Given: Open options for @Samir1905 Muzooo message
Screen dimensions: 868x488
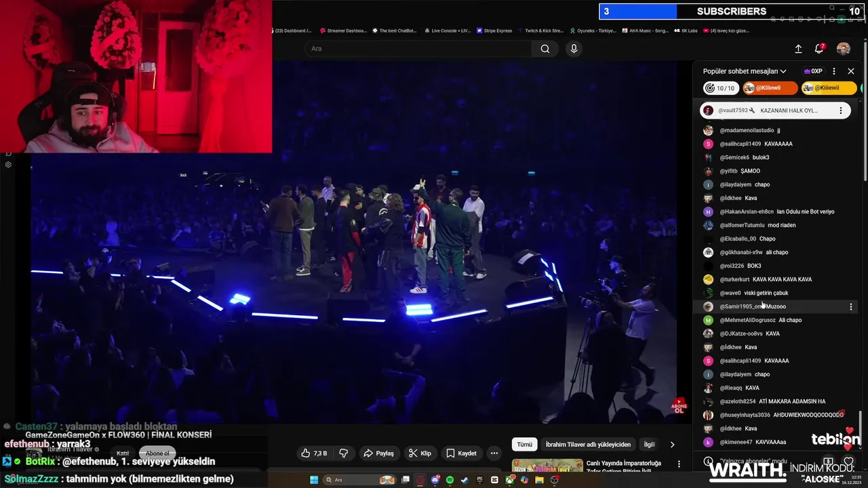Looking at the screenshot, I should click(x=851, y=306).
